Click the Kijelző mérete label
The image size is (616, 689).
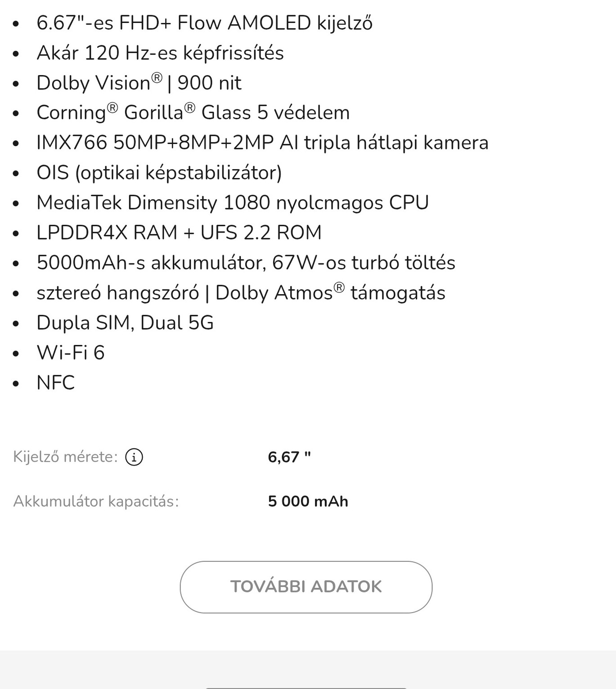point(65,457)
